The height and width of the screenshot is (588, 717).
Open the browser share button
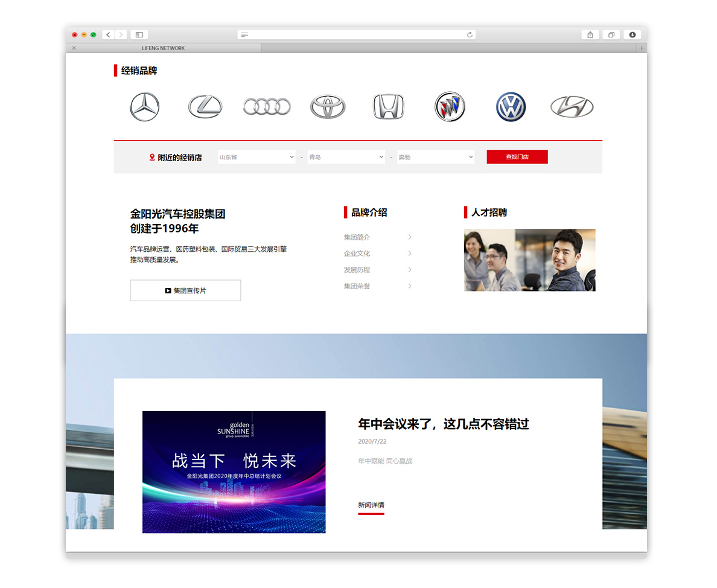(x=590, y=35)
